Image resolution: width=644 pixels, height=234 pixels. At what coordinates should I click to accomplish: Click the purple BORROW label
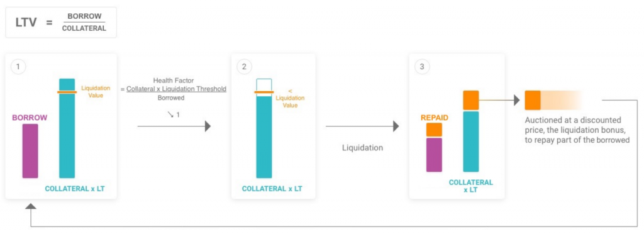[x=30, y=118]
